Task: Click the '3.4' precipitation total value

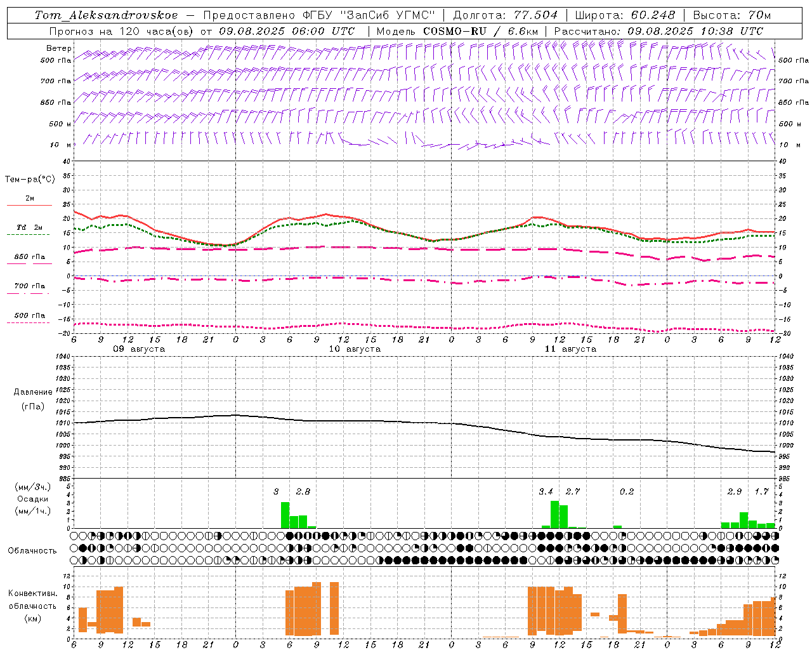Action: (546, 491)
